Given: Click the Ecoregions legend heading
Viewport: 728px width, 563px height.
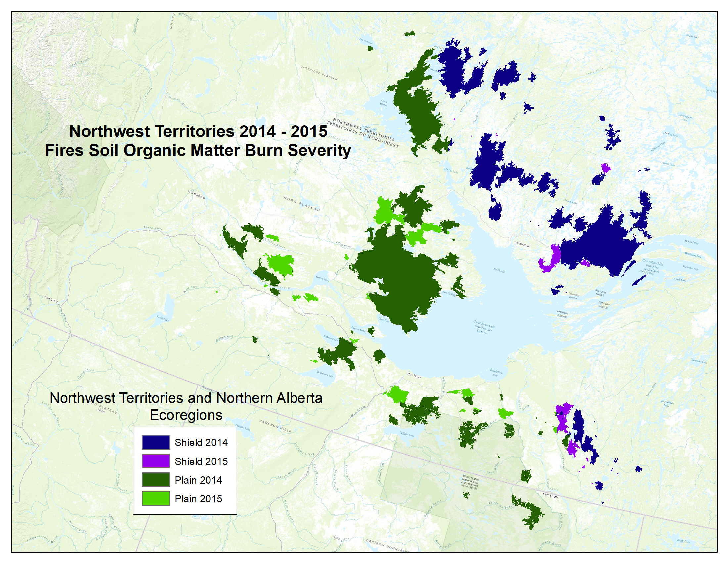Looking at the screenshot, I should tap(186, 415).
